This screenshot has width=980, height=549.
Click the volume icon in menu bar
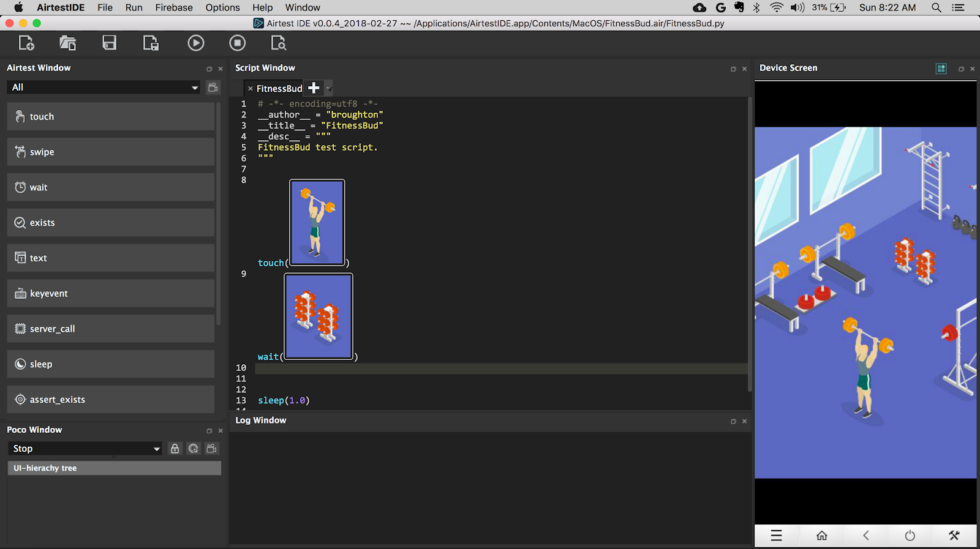[x=797, y=7]
